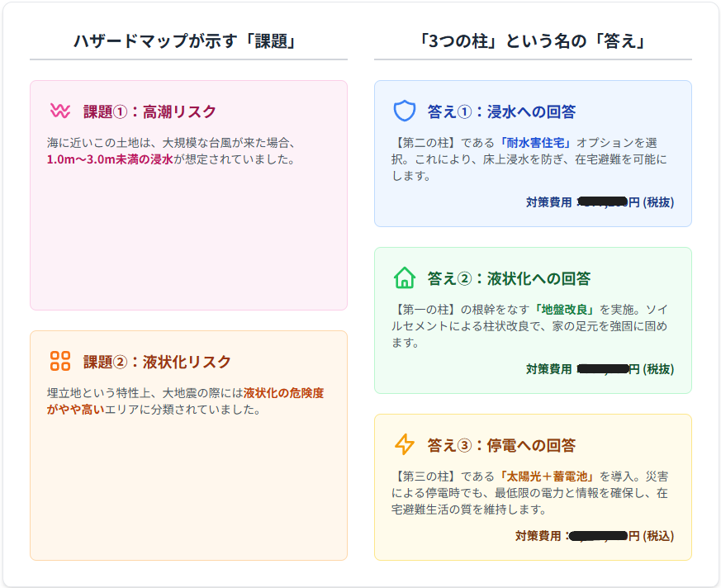Click the green house icon for 液状化への回答
The height and width of the screenshot is (588, 721).
(x=404, y=278)
